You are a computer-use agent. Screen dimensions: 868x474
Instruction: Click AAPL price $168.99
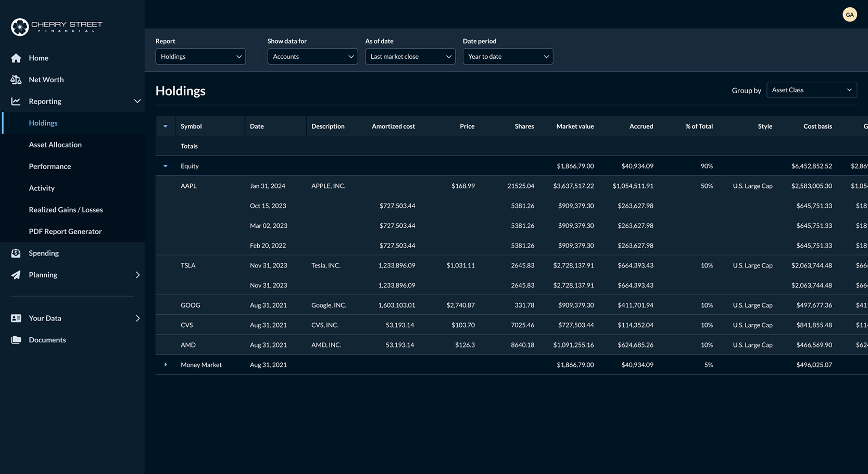[x=463, y=186]
